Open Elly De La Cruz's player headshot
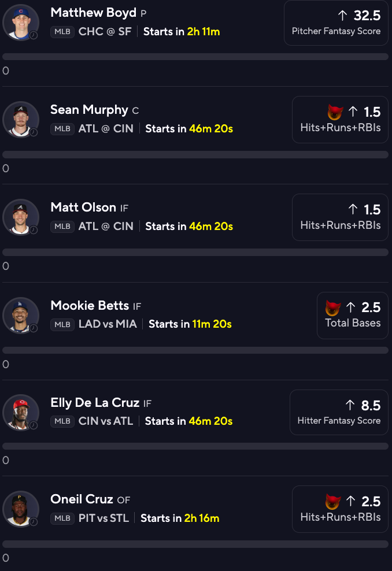This screenshot has height=571, width=392. [21, 412]
